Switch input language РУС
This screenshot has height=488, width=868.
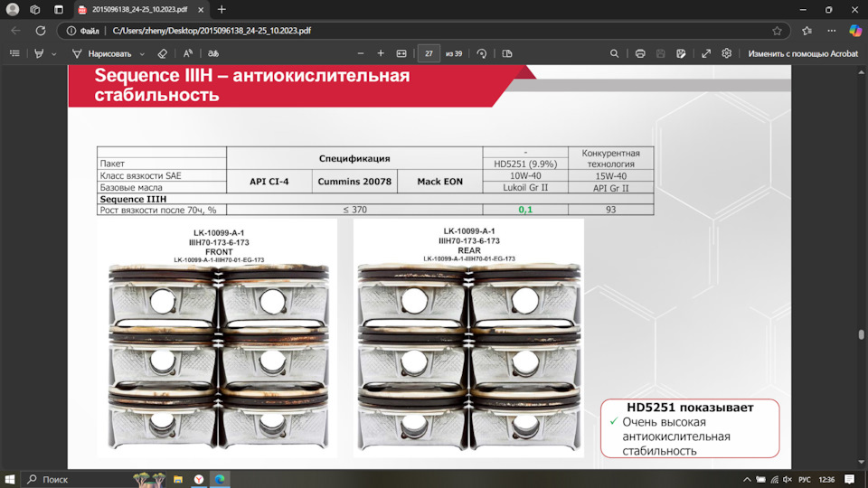(x=805, y=480)
